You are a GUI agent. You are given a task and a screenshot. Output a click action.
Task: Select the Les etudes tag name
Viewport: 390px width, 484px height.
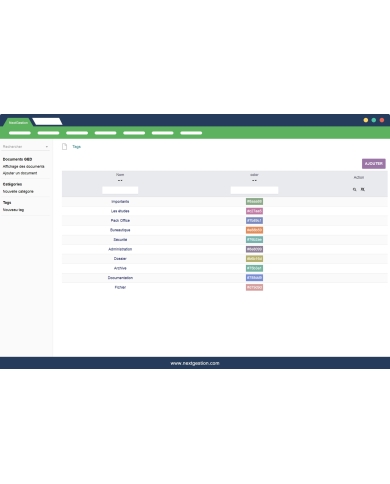click(120, 211)
